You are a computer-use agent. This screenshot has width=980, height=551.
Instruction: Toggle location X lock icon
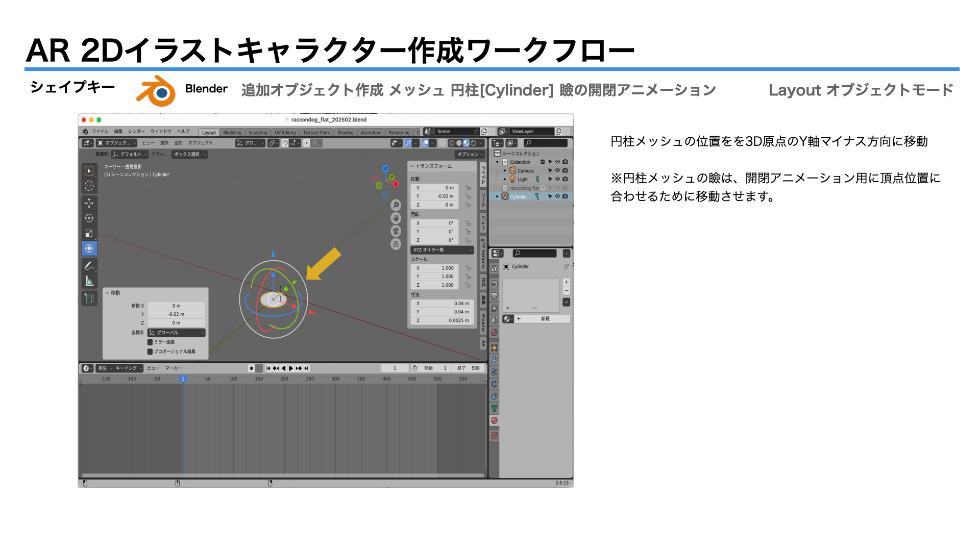click(468, 188)
